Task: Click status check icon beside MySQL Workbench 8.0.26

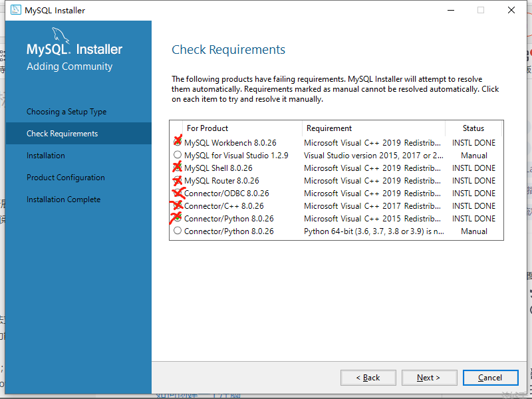Action: [178, 142]
